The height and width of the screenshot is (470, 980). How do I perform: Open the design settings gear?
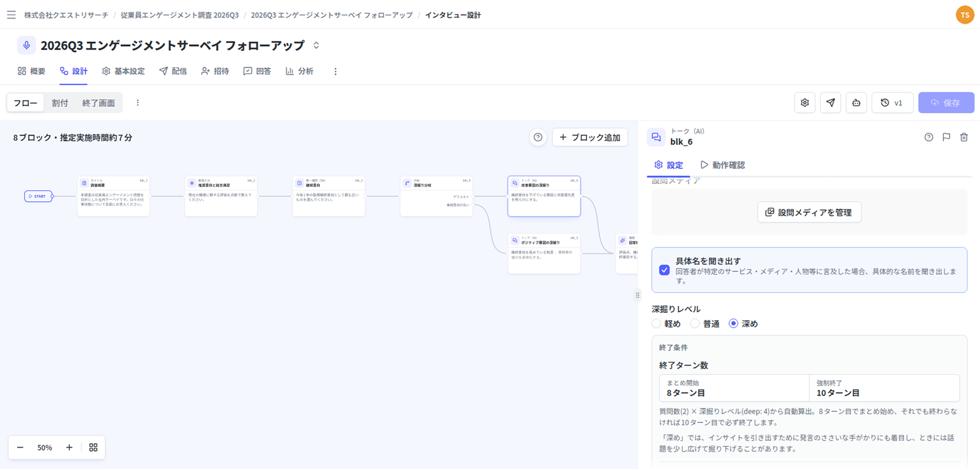point(805,103)
